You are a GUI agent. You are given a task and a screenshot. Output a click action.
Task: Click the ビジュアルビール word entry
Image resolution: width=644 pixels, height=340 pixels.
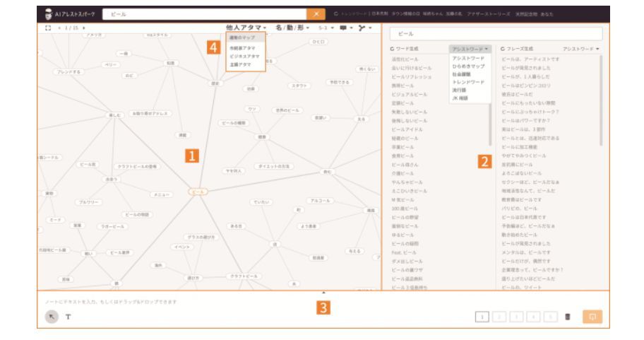tap(409, 95)
